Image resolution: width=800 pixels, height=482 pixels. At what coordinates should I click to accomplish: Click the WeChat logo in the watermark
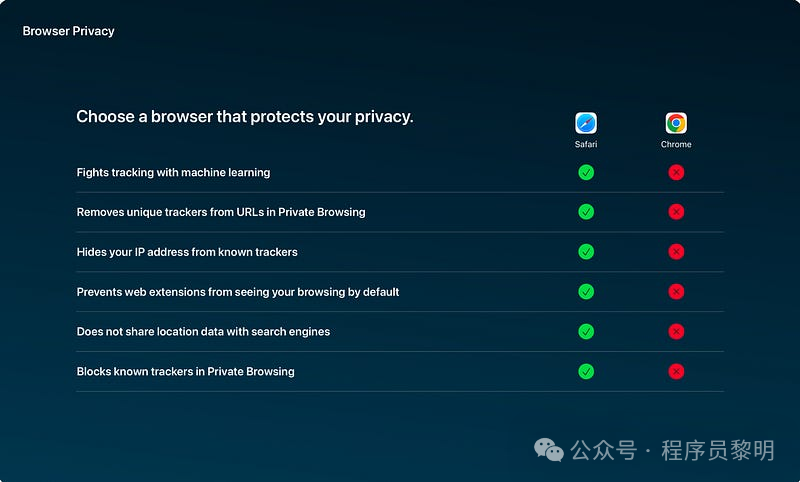pos(548,450)
